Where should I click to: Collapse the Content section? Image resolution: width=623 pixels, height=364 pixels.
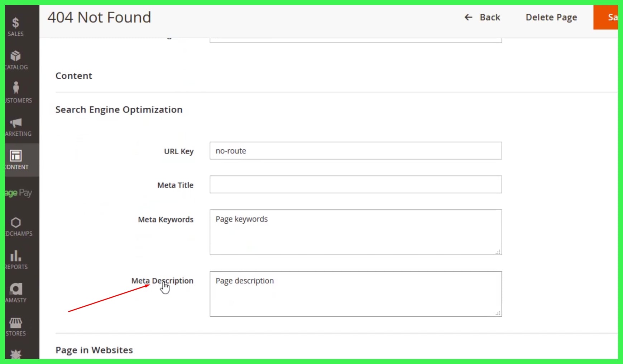[x=74, y=76]
